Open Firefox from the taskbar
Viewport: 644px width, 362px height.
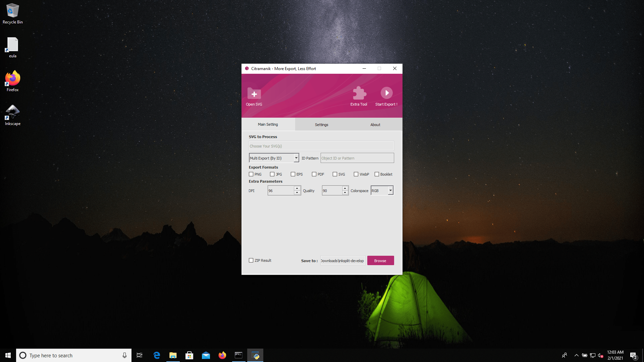(x=222, y=355)
